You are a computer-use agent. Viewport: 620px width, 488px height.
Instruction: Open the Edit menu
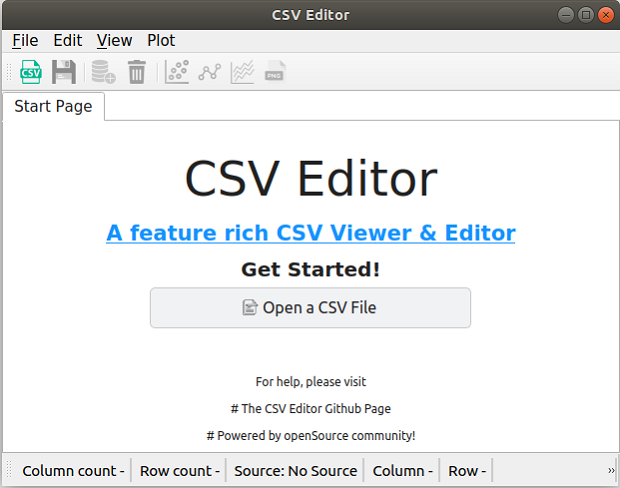coord(68,40)
